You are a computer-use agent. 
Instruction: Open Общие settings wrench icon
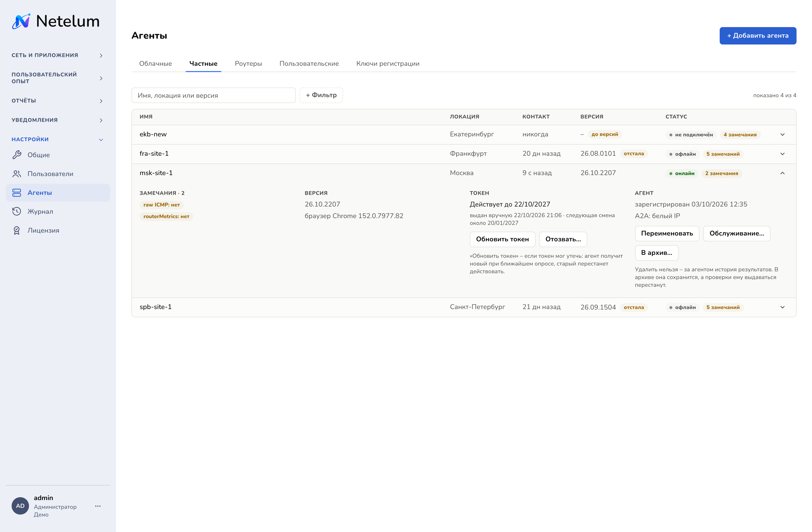point(17,155)
